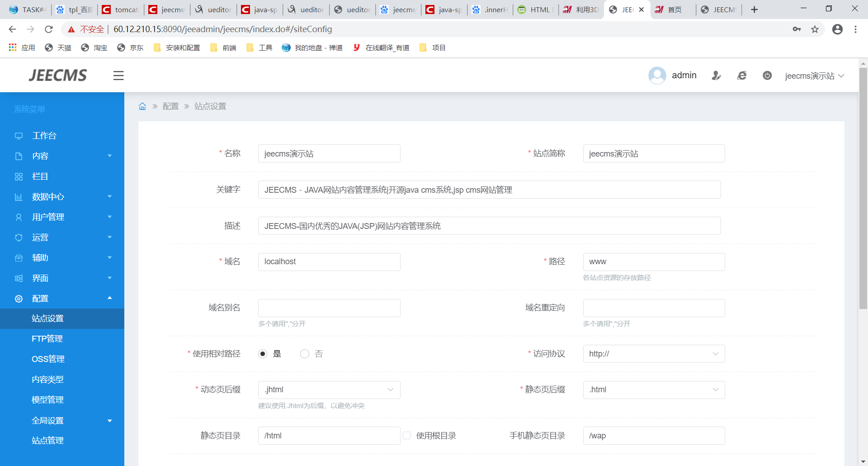Reload the page with refresh icon
Image resolution: width=868 pixels, height=466 pixels.
pos(49,29)
